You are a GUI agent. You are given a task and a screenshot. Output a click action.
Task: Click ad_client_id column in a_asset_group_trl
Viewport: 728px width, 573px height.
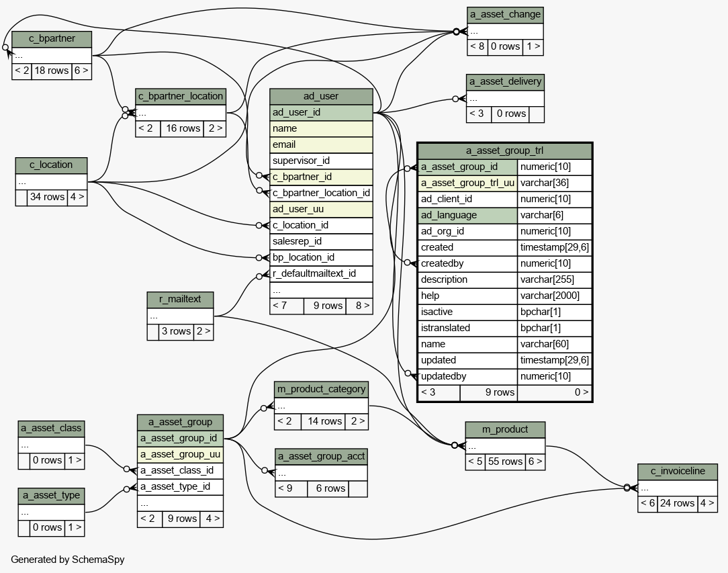click(x=467, y=200)
